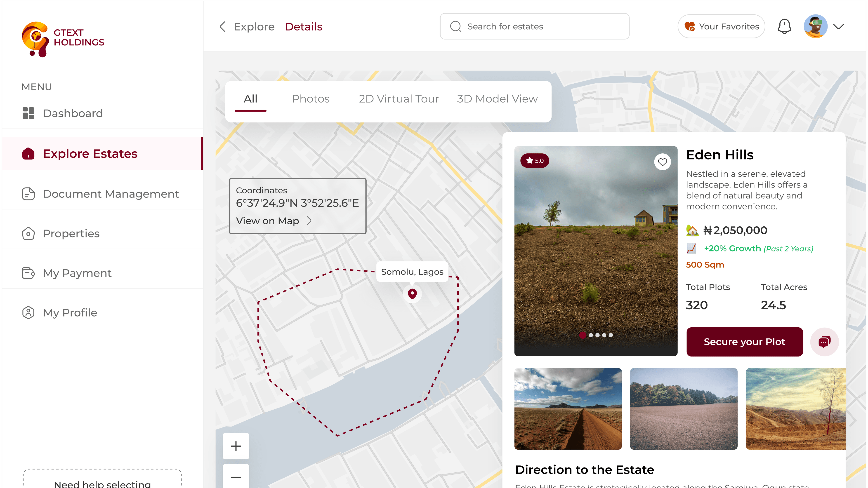
Task: Click the Explore breadcrumb
Action: point(254,27)
